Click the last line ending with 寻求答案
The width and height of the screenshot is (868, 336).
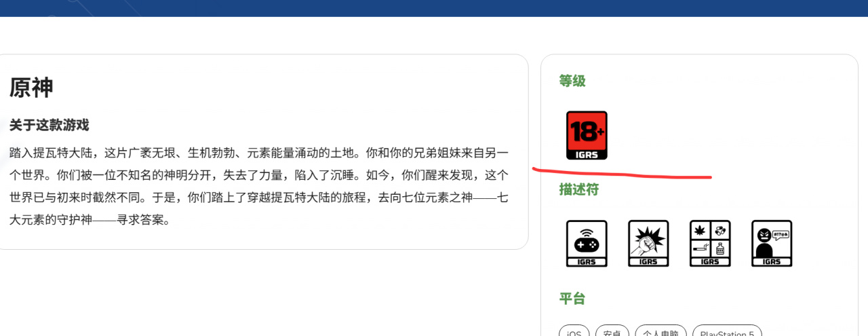(x=89, y=220)
